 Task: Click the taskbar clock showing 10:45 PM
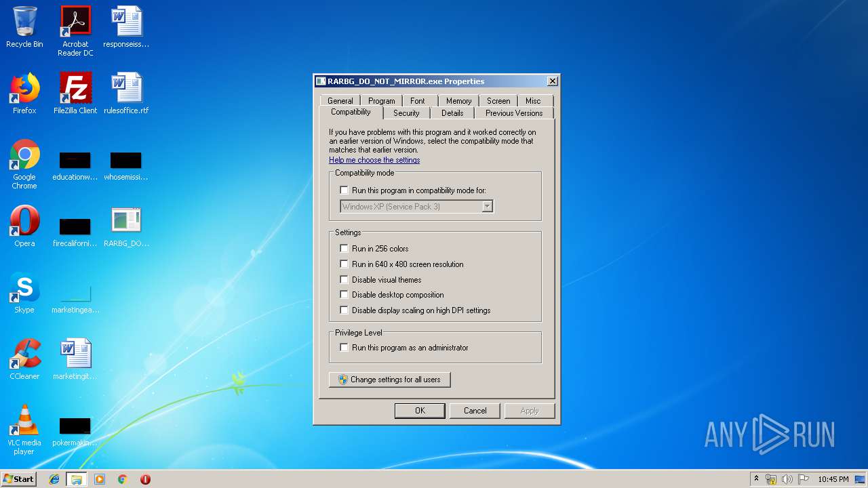pos(833,479)
